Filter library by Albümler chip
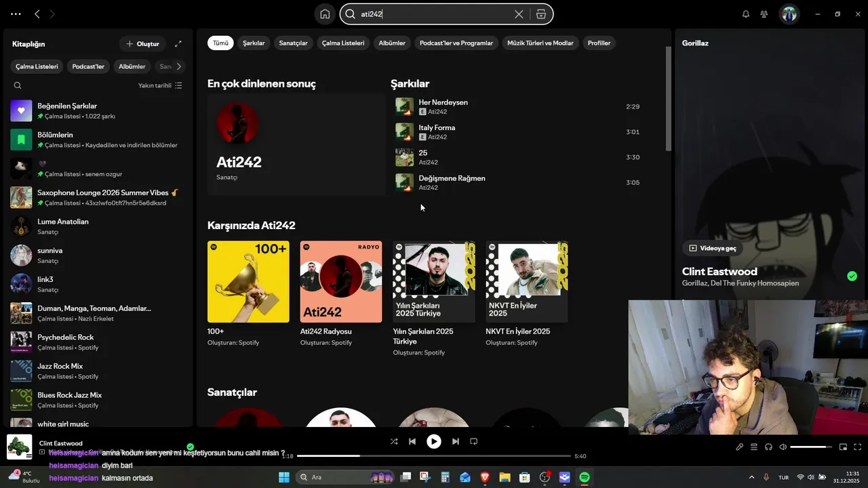This screenshot has height=488, width=868. point(132,66)
